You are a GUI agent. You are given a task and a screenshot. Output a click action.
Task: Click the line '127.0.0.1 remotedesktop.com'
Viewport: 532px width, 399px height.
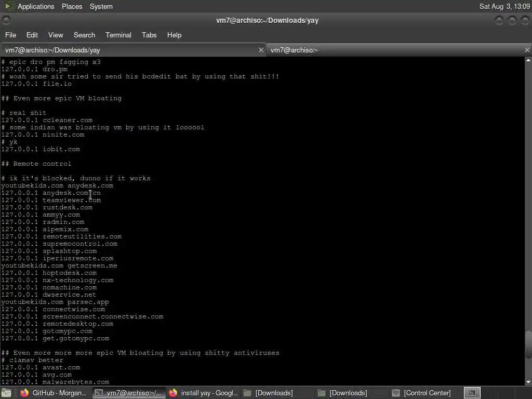57,324
